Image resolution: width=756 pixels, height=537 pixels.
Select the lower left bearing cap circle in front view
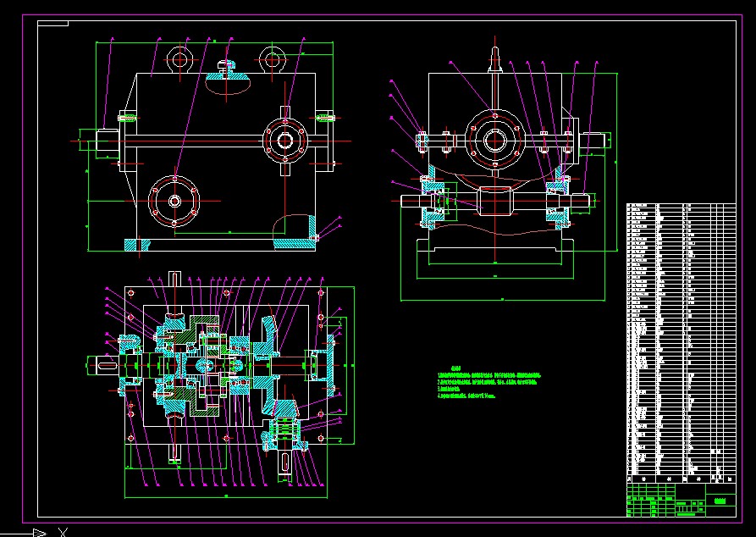(x=174, y=202)
